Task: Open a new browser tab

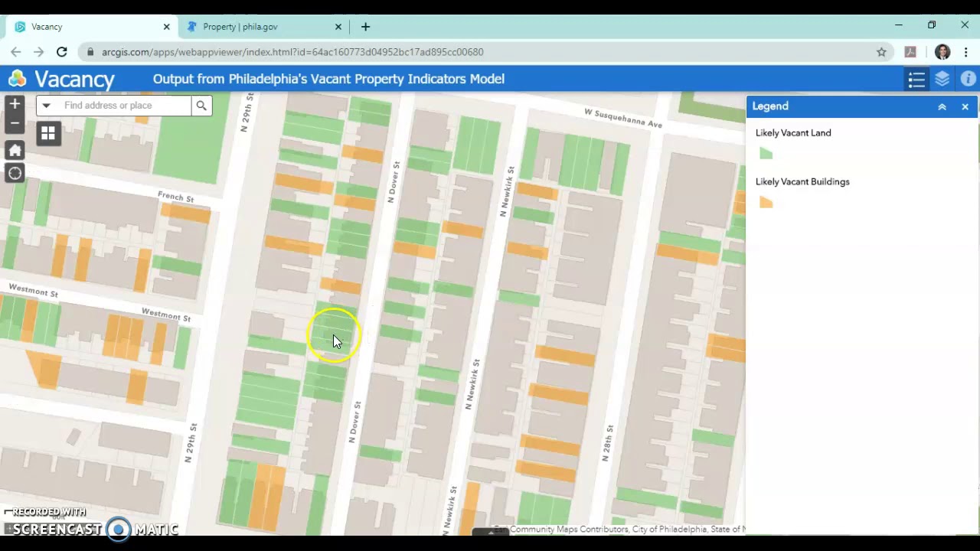Action: coord(365,27)
